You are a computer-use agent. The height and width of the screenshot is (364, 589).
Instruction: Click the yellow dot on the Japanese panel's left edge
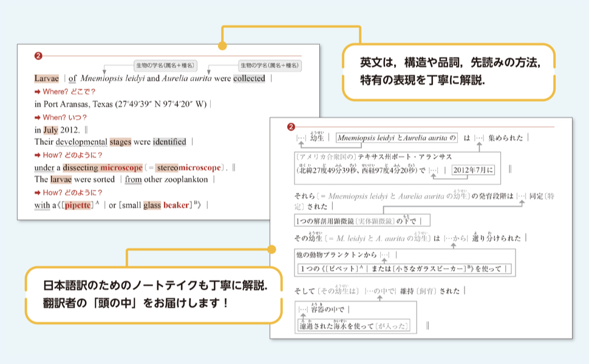coord(271,249)
